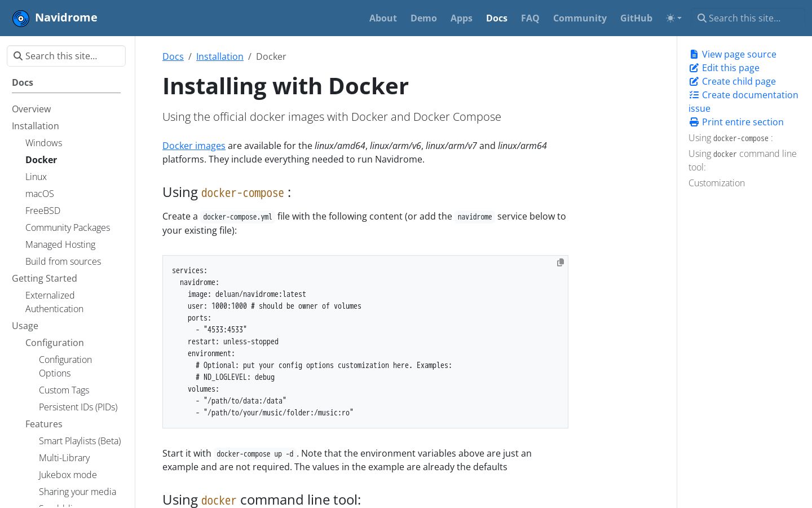The image size is (812, 508).
Task: Go to the Community page in navbar
Action: pos(580,18)
